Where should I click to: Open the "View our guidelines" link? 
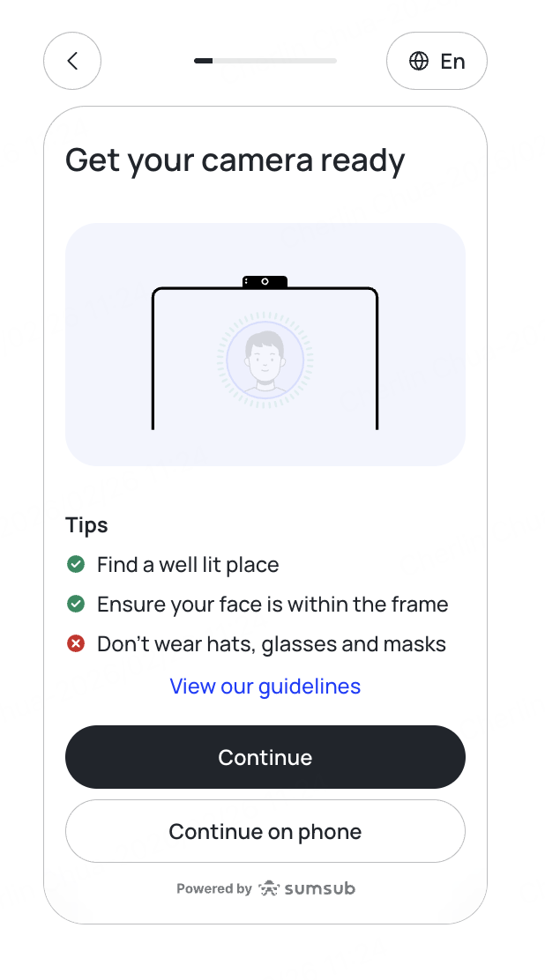point(265,687)
